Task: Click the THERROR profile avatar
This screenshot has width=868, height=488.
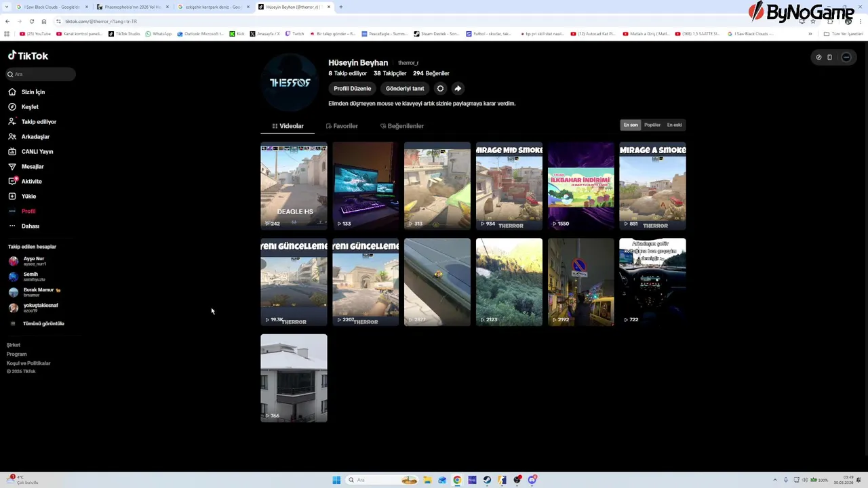Action: 290,83
